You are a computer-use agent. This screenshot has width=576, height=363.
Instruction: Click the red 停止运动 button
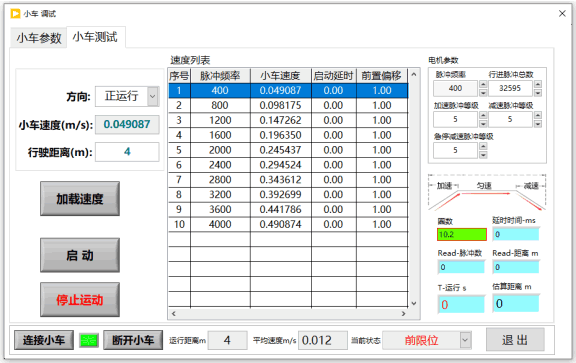pyautogui.click(x=80, y=299)
